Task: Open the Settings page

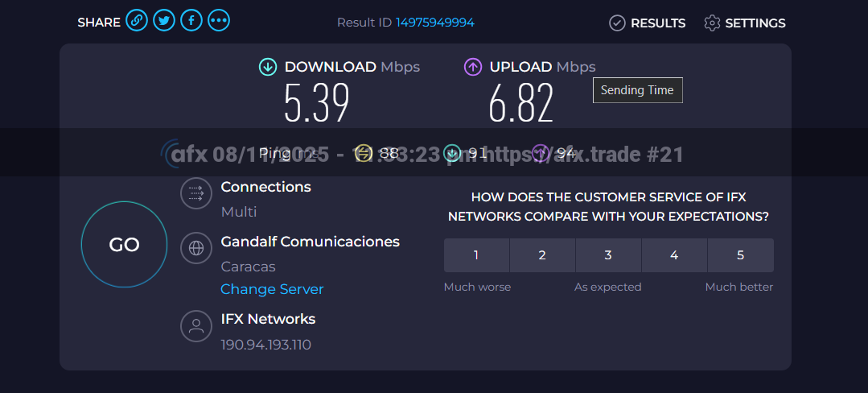Action: [x=745, y=23]
